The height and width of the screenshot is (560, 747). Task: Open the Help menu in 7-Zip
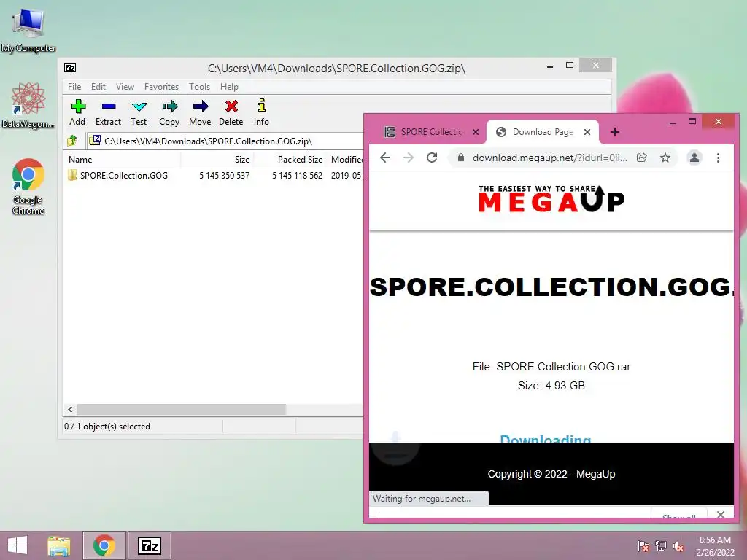click(x=229, y=87)
